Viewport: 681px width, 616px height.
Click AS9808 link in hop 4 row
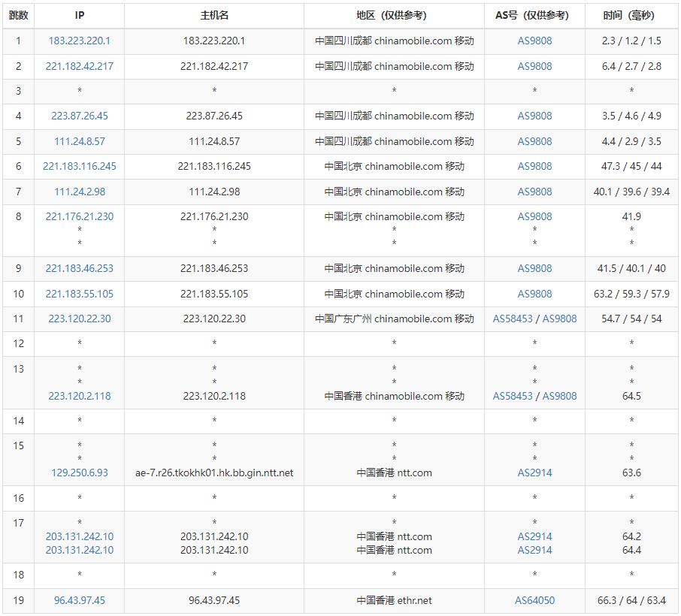(534, 116)
